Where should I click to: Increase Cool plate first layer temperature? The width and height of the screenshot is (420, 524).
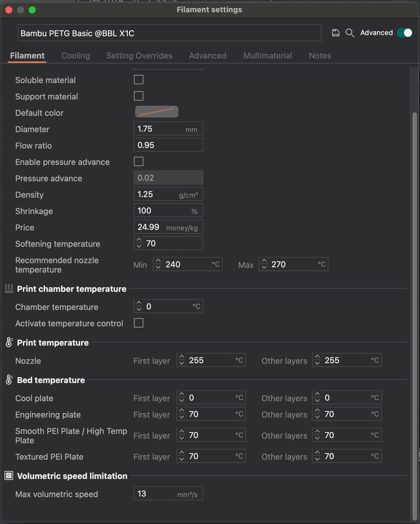182,394
